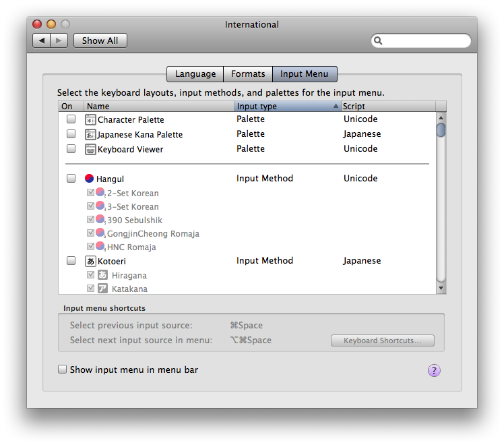Enable the Keyboard Viewer checkbox
The height and width of the screenshot is (445, 504).
coord(71,148)
